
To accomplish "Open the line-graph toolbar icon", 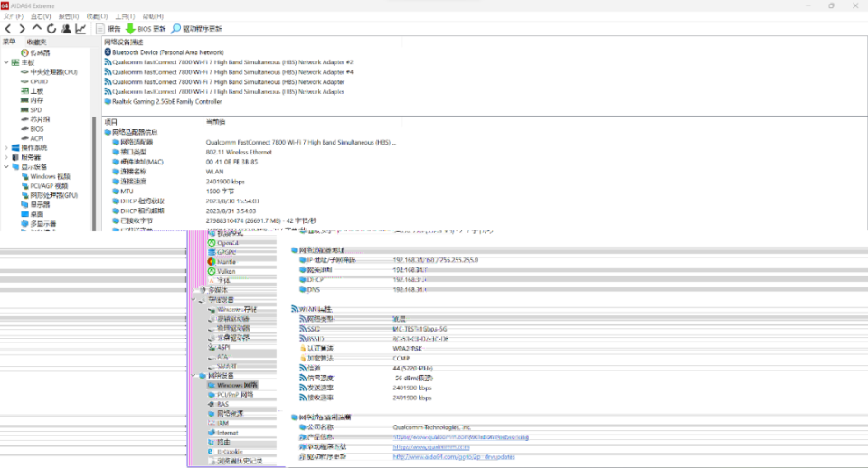I will (80, 29).
